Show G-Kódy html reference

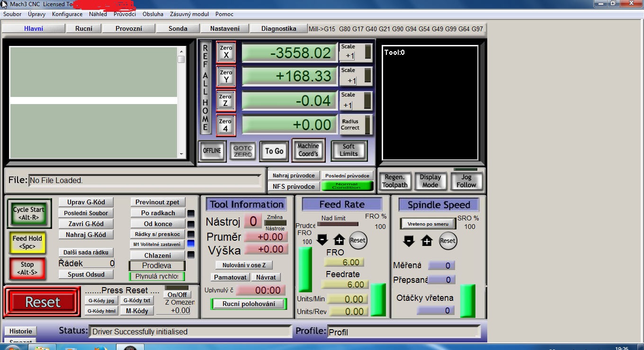click(101, 311)
